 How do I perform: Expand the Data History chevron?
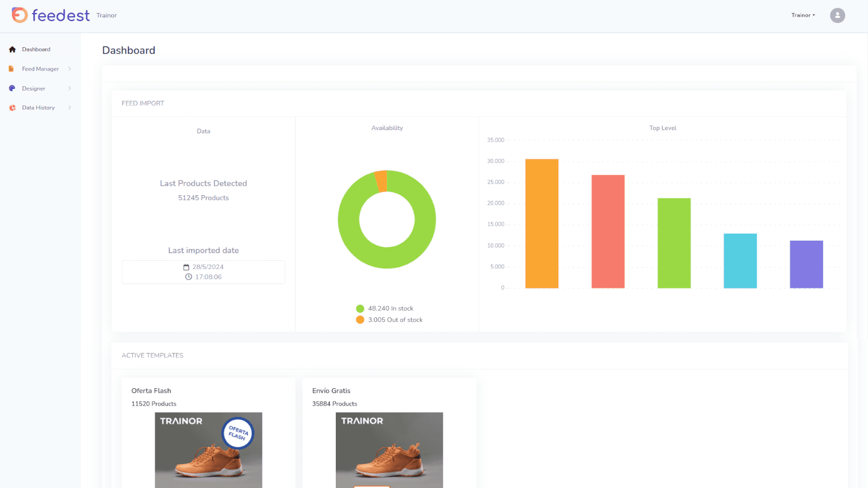69,108
